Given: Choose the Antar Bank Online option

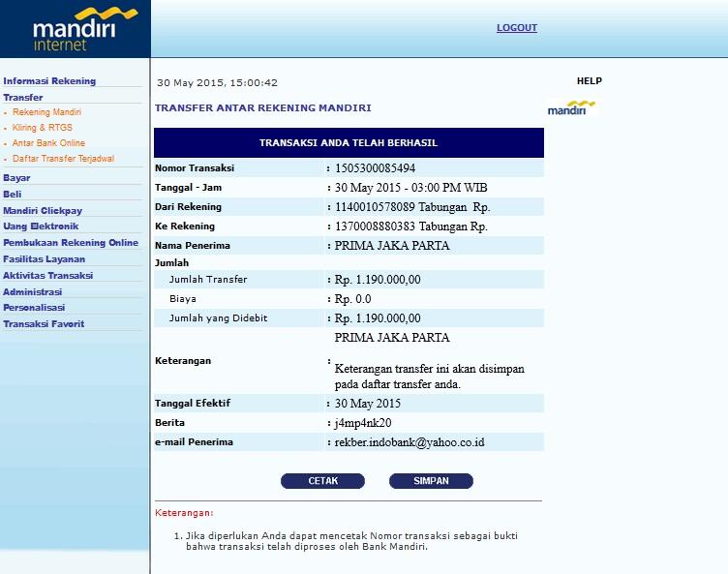Looking at the screenshot, I should [48, 143].
